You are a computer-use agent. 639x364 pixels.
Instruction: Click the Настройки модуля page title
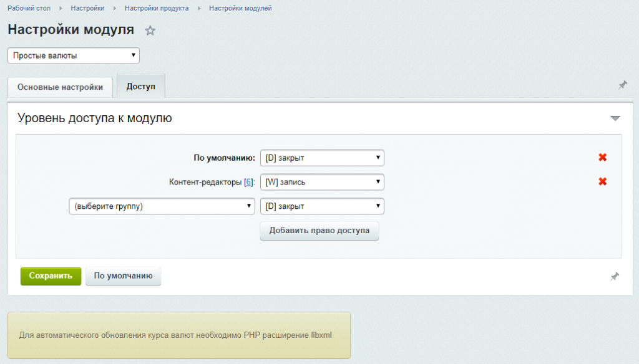tap(71, 30)
